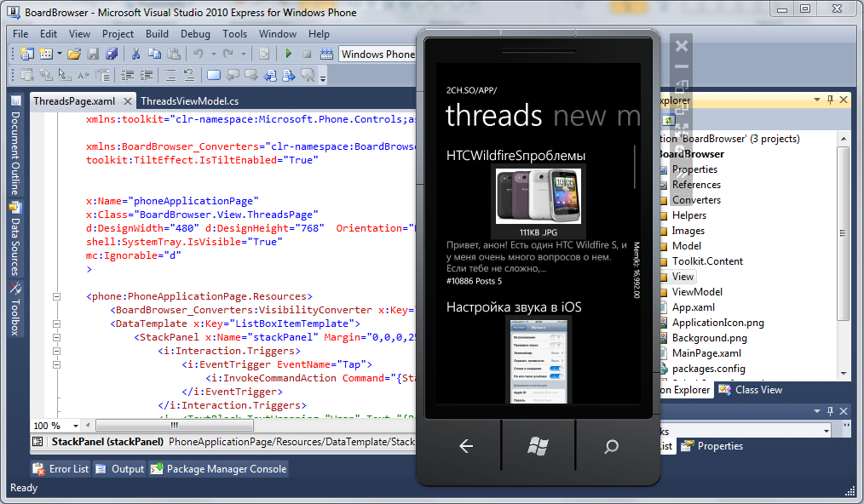Tap the iOS sound settings thumbnail in emulator
The image size is (864, 504).
pyautogui.click(x=538, y=362)
